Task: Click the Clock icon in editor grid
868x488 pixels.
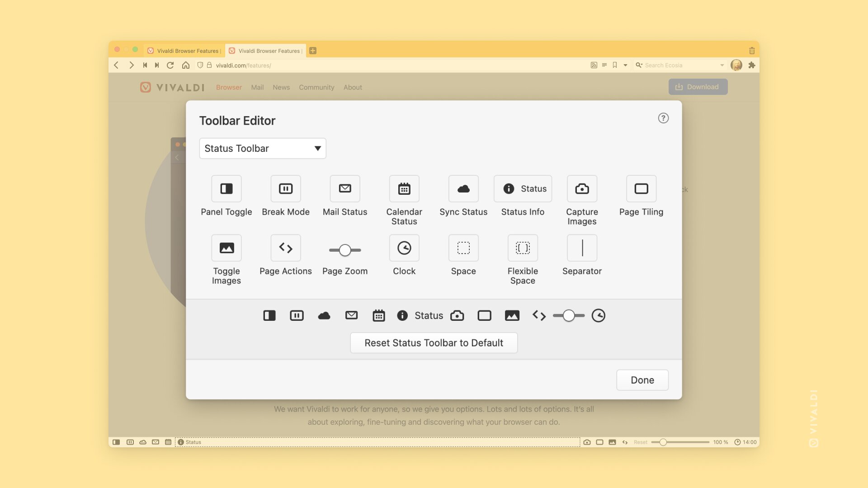Action: pyautogui.click(x=404, y=248)
